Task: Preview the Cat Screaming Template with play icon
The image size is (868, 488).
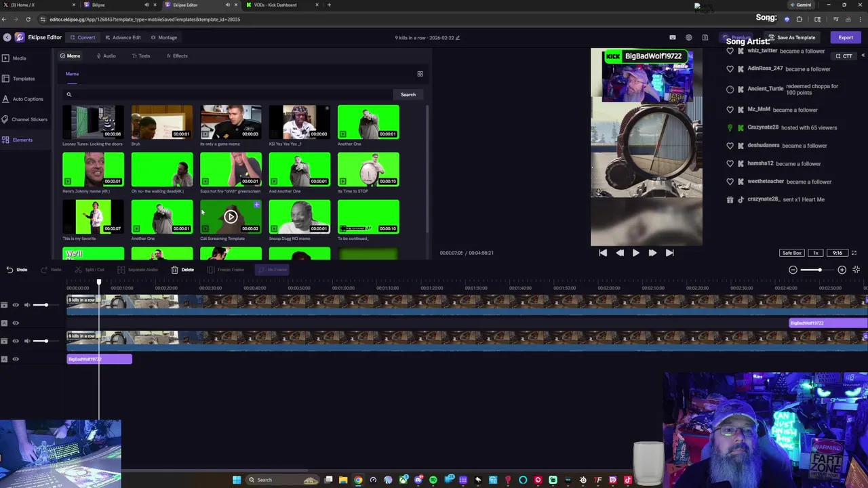Action: pyautogui.click(x=231, y=217)
